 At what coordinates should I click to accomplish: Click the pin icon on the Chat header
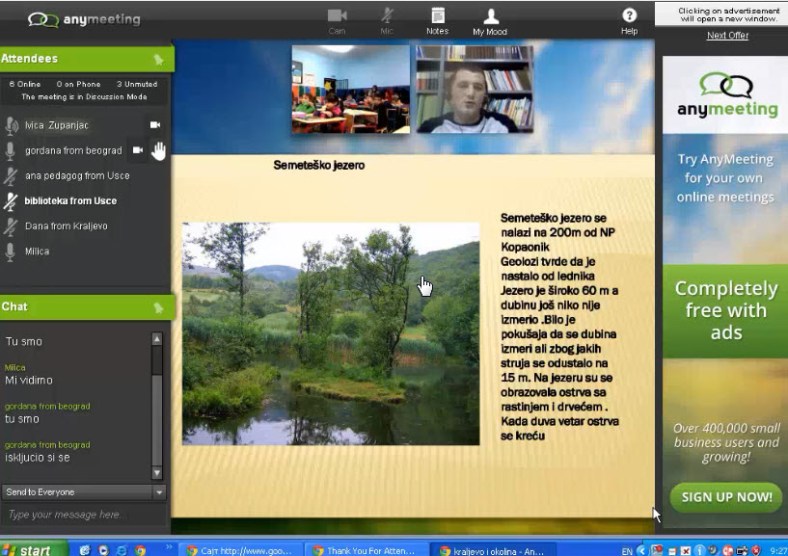tap(158, 308)
